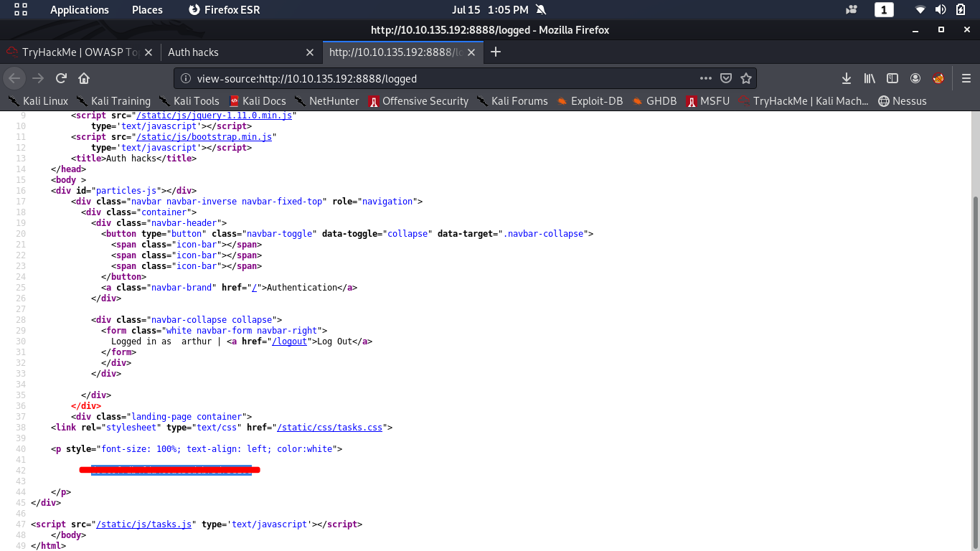Maximize the Firefox window
The image size is (980, 551).
(x=941, y=30)
